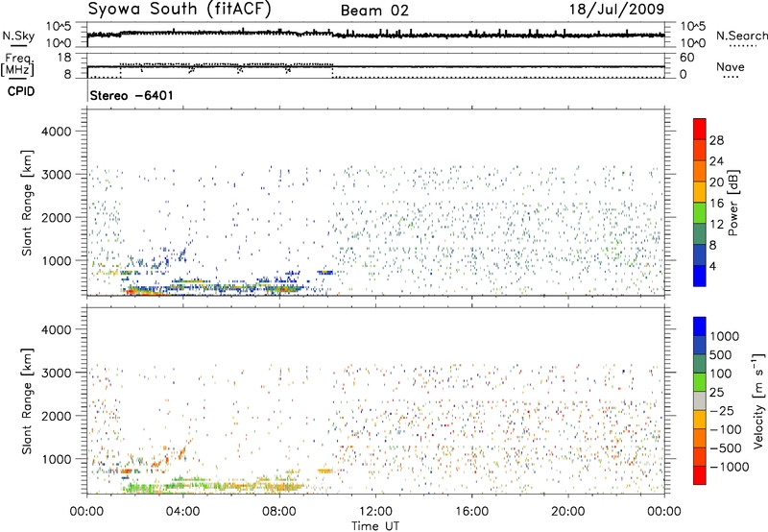768x532 pixels.
Task: Click the 'CPID' row label
Action: (x=21, y=91)
